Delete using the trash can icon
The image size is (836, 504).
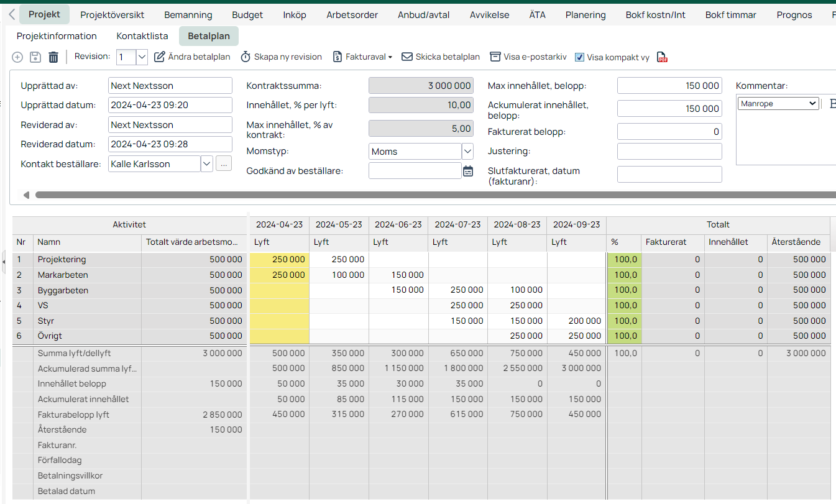coord(53,57)
